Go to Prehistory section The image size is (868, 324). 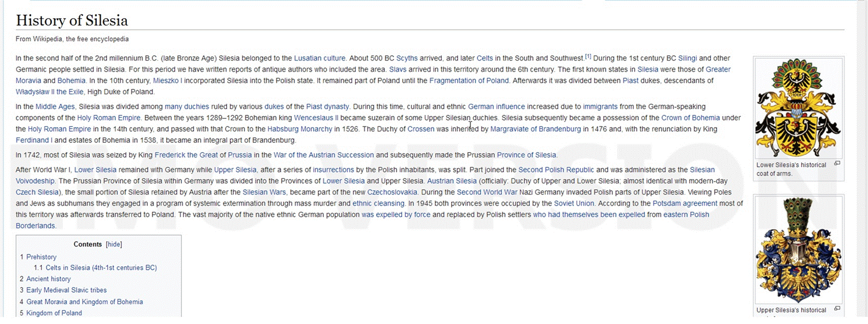(x=41, y=257)
